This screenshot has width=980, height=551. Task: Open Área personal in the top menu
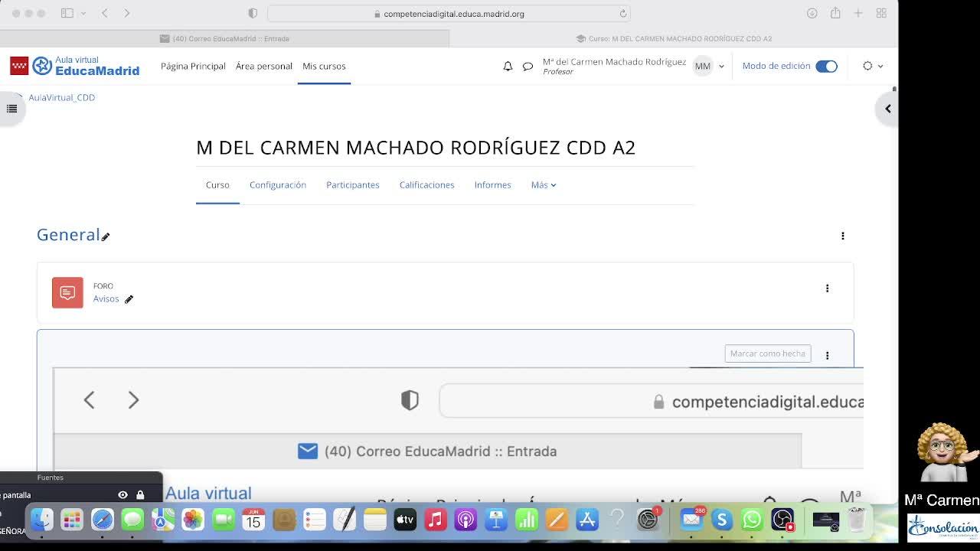(x=264, y=67)
